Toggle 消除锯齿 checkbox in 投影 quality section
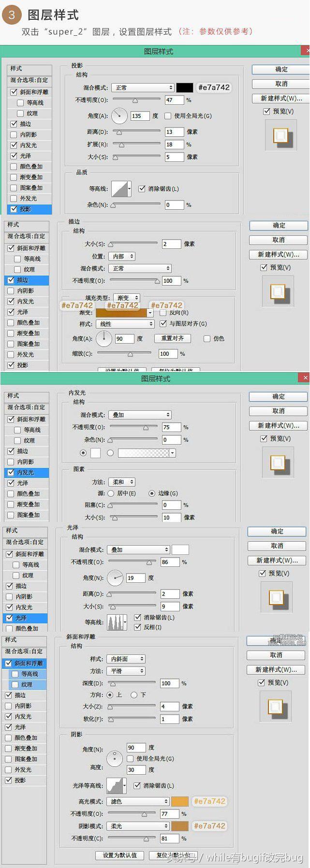 click(142, 189)
